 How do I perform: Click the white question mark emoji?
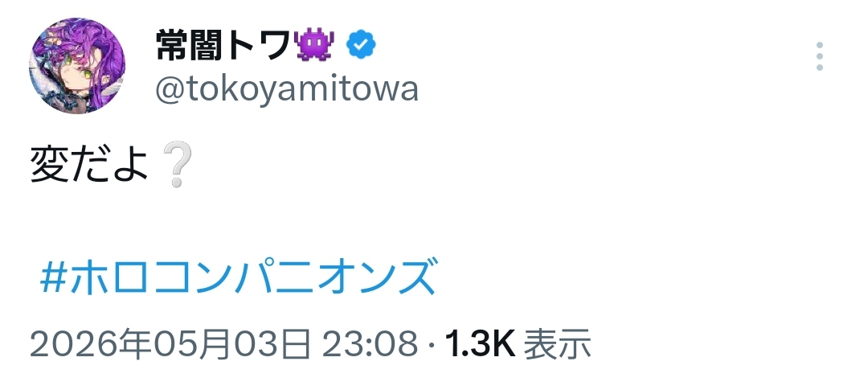point(178,165)
